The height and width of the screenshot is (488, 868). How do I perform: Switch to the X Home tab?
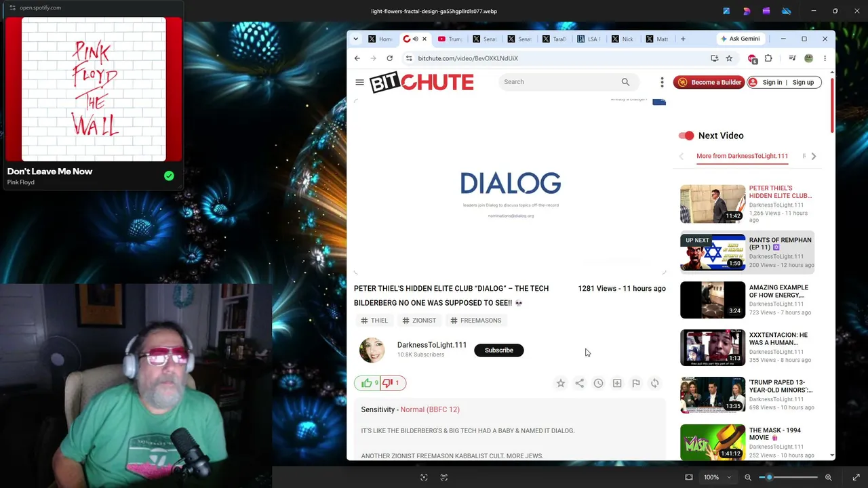tap(381, 39)
